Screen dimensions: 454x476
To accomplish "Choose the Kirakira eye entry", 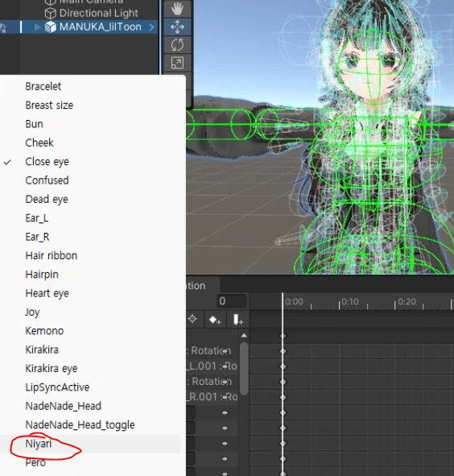I will 52,369.
